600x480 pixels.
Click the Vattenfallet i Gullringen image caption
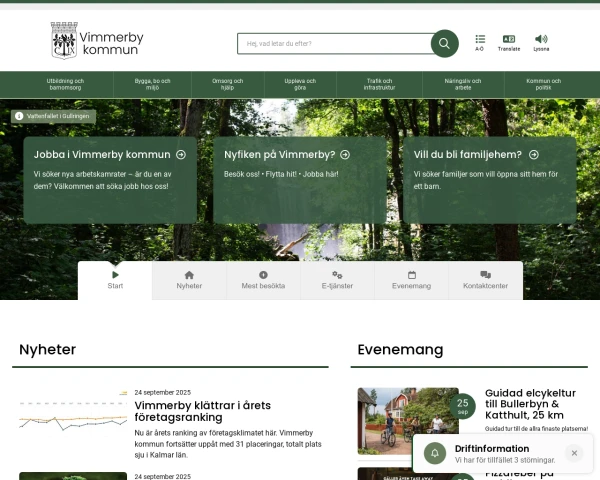54,116
